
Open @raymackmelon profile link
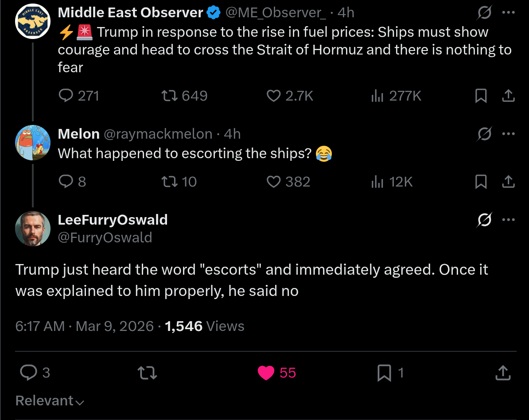[158, 134]
